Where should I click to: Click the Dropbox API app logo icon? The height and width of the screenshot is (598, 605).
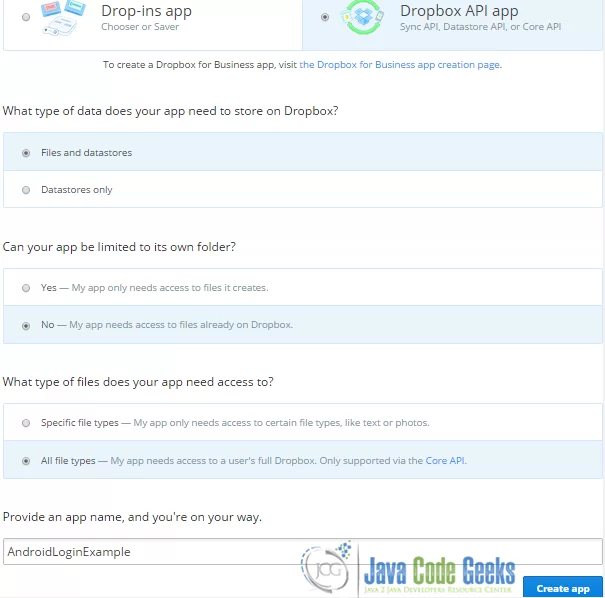tap(362, 17)
